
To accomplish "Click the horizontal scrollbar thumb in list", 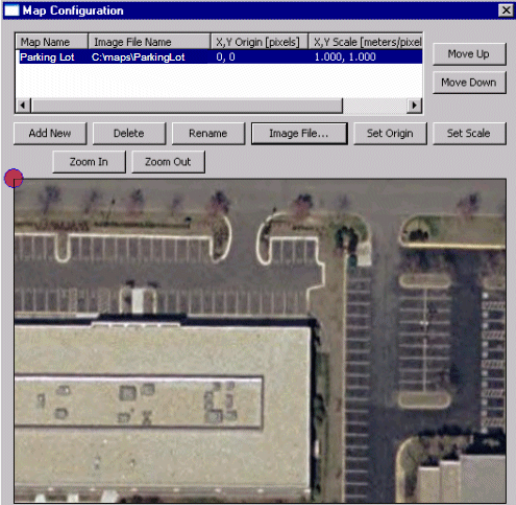I will pos(187,106).
